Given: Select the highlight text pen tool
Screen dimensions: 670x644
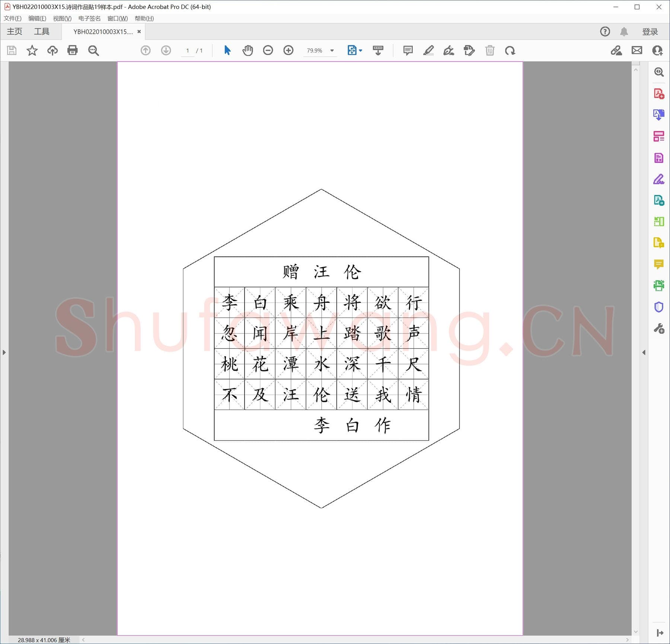Looking at the screenshot, I should [x=428, y=50].
